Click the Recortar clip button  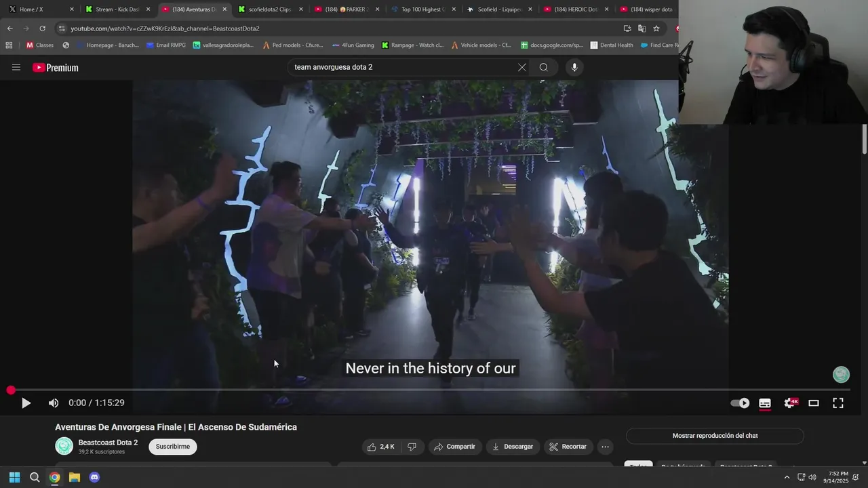click(568, 447)
